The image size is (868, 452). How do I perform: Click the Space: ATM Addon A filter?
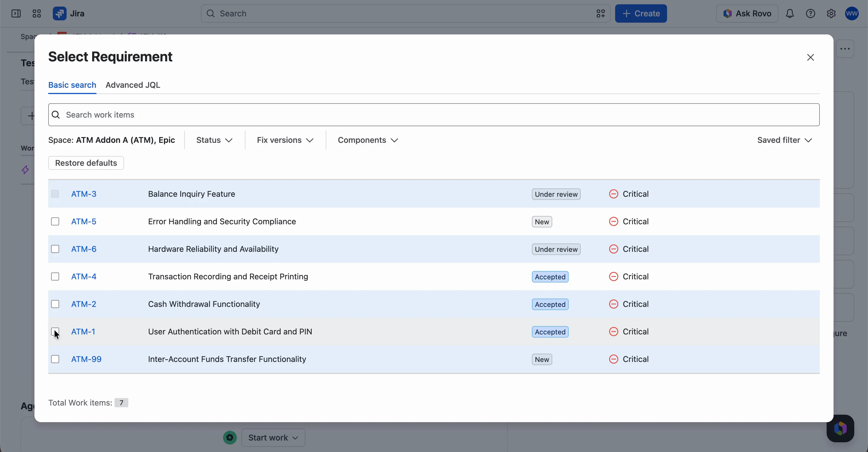click(112, 140)
